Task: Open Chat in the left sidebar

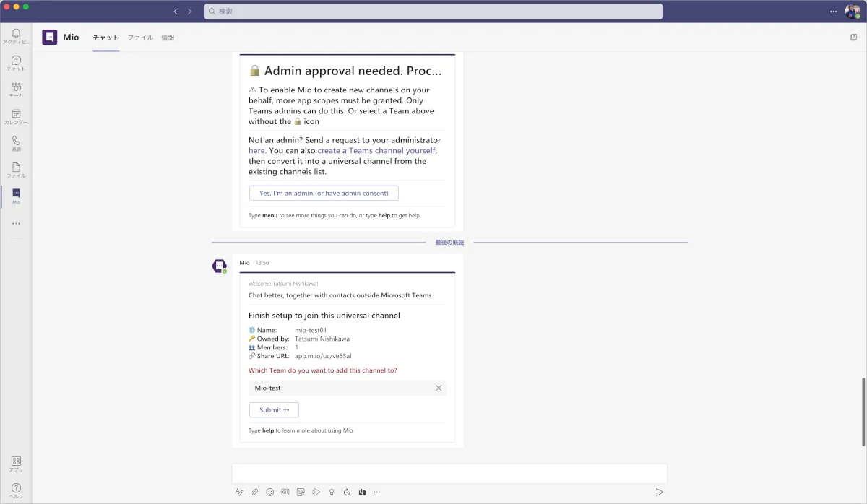Action: [16, 64]
